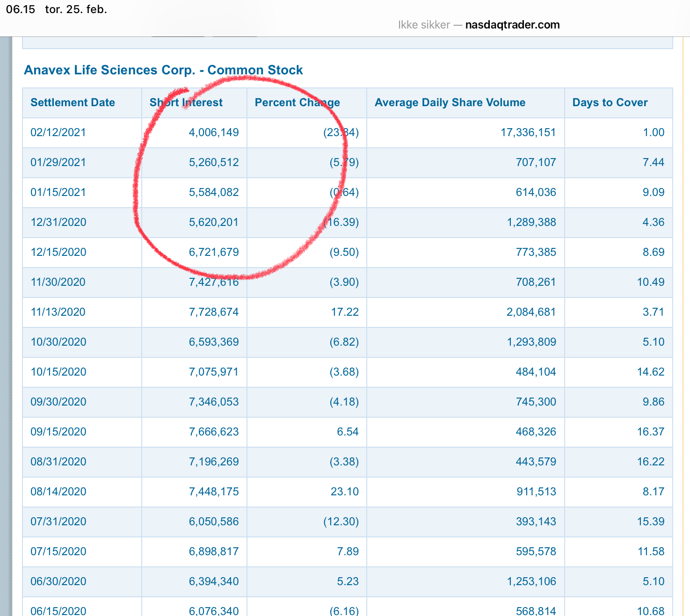This screenshot has height=616, width=690.
Task: Click the Percent Change column header
Action: tap(297, 102)
